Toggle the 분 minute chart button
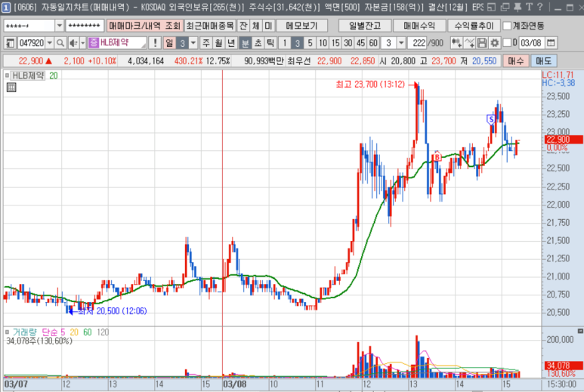 click(246, 43)
